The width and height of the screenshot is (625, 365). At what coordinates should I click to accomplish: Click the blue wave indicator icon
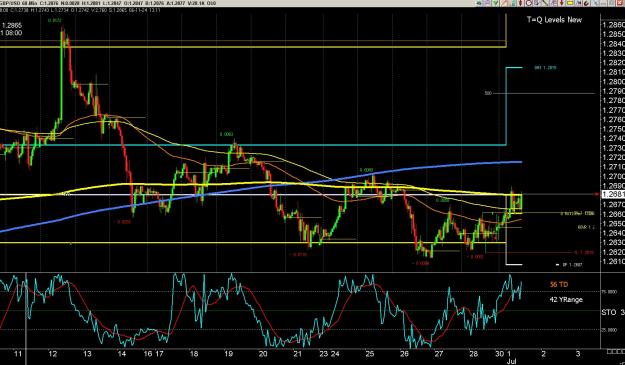tap(579, 3)
